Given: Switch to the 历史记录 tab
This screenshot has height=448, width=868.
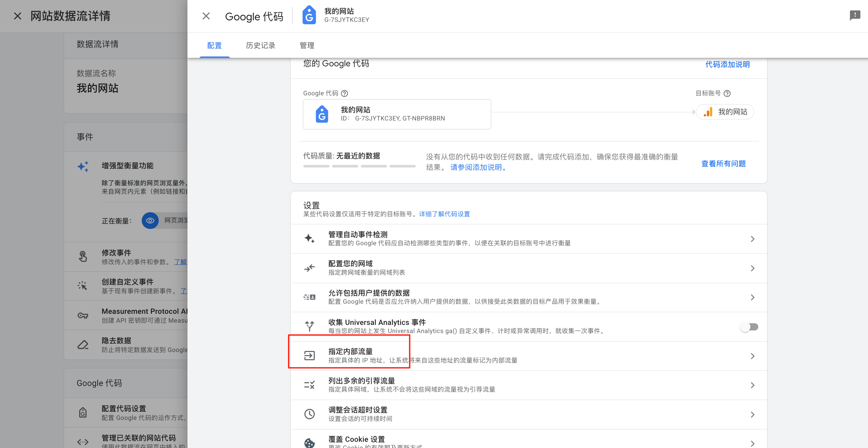Looking at the screenshot, I should click(x=261, y=45).
